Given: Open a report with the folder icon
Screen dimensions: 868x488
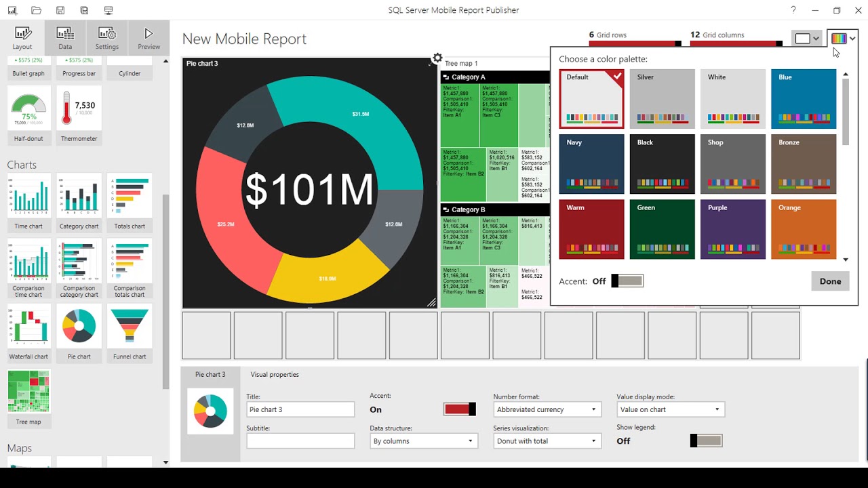Looking at the screenshot, I should 37,10.
